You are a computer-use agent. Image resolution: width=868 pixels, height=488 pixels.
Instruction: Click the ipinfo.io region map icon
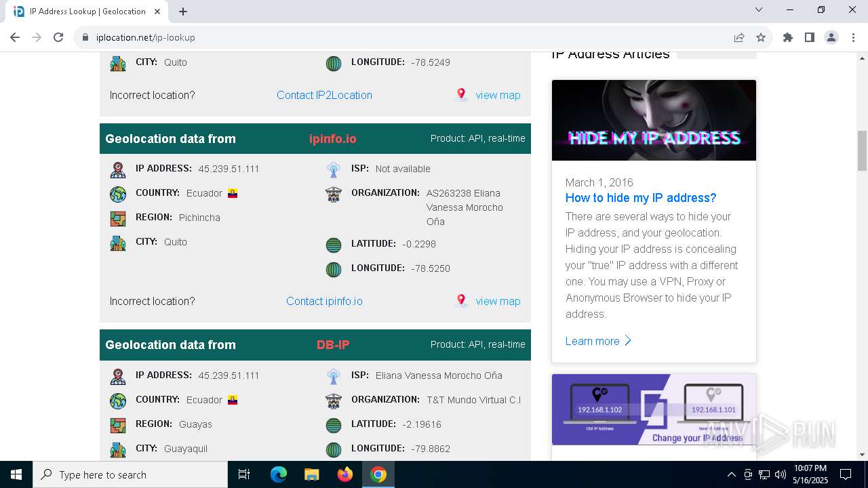coord(118,218)
